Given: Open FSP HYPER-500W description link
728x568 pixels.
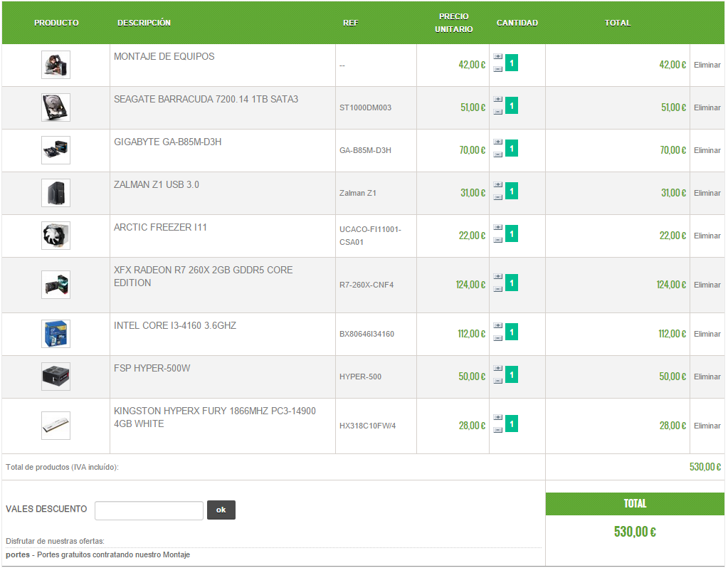Looking at the screenshot, I should coord(152,368).
